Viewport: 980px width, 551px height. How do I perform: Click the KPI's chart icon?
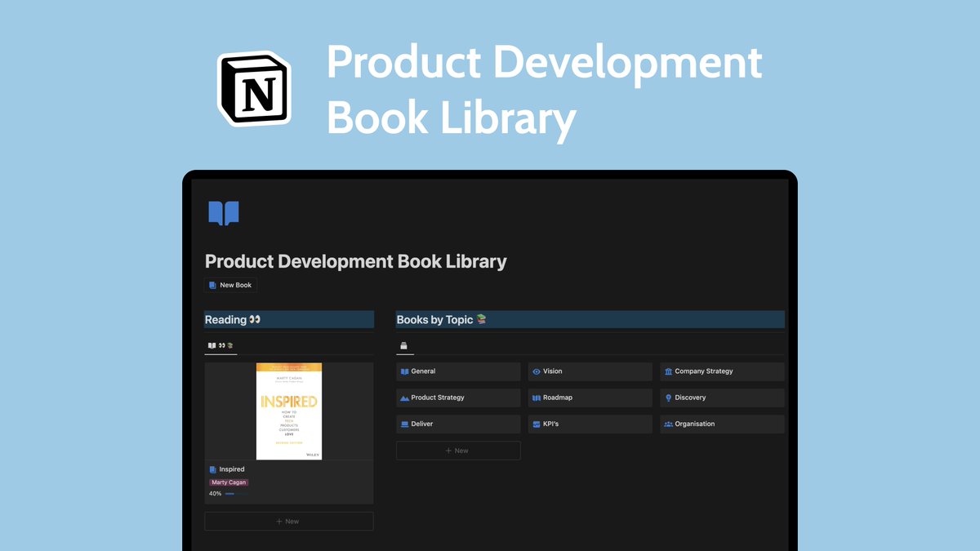[537, 424]
